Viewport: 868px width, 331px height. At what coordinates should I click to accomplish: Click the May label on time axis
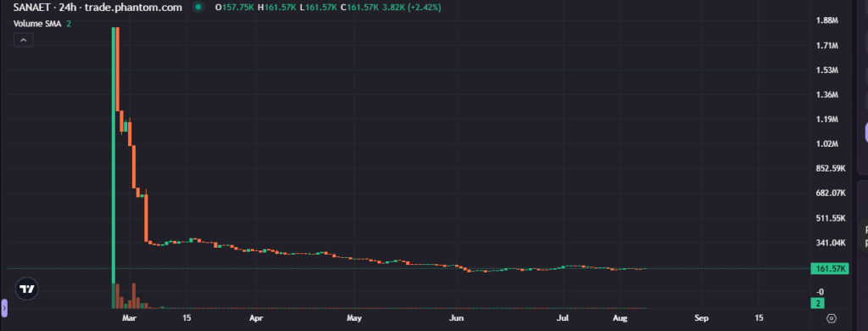pos(353,318)
